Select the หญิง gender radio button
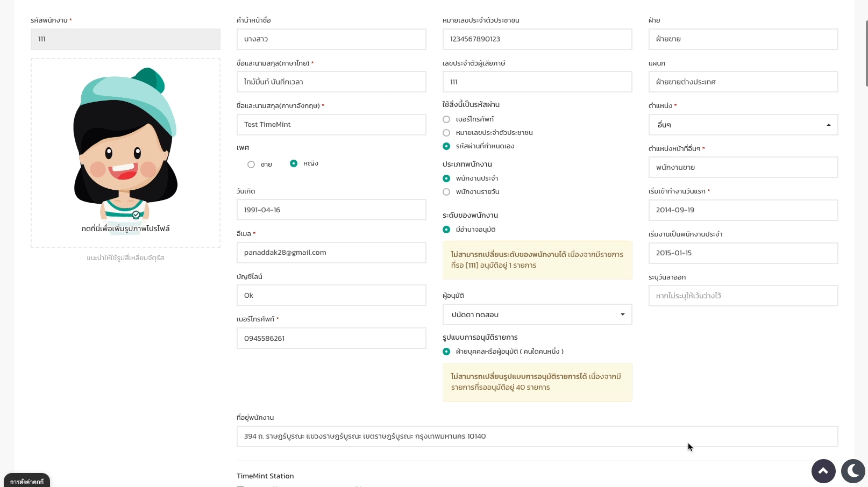Image resolution: width=868 pixels, height=487 pixels. click(x=294, y=163)
